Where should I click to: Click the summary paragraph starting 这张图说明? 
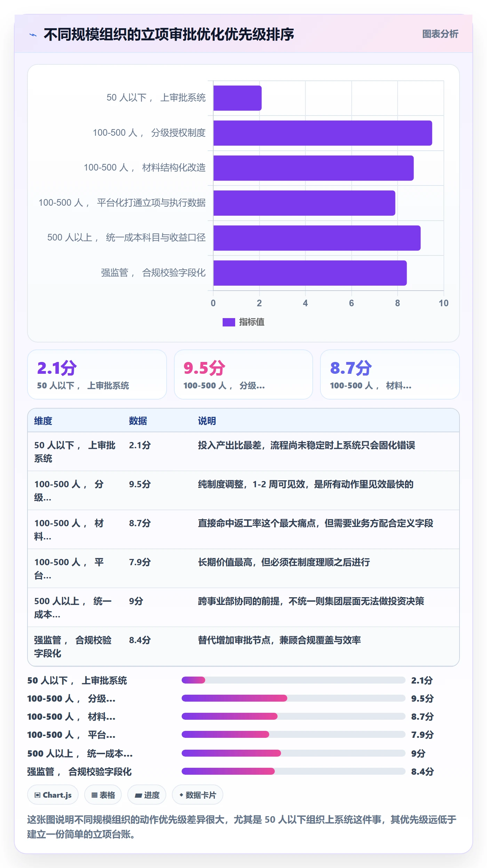point(242,827)
